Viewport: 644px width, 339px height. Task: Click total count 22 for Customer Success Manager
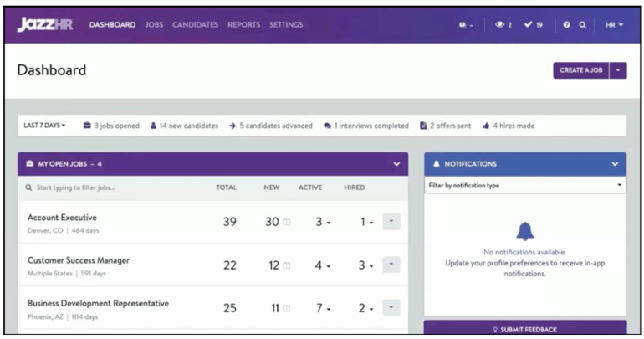[x=230, y=265]
